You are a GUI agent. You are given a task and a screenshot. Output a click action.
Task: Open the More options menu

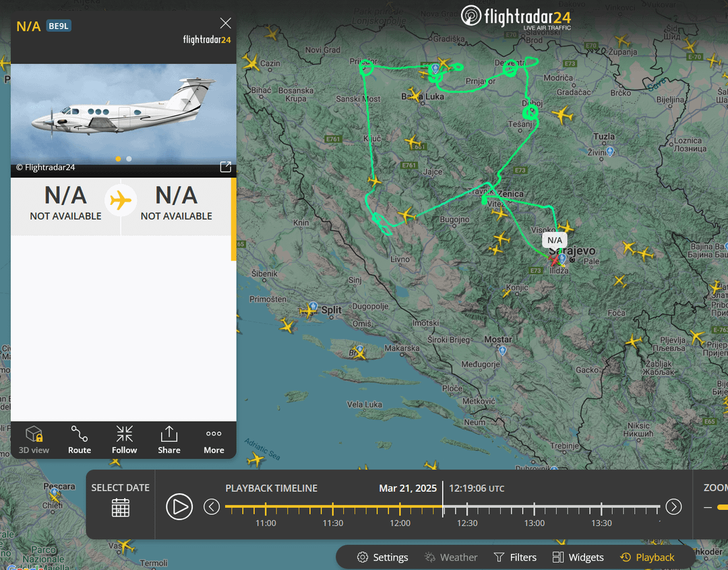click(214, 439)
